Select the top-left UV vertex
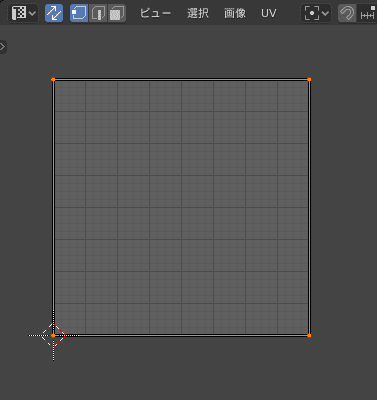377x400 pixels. click(x=53, y=79)
